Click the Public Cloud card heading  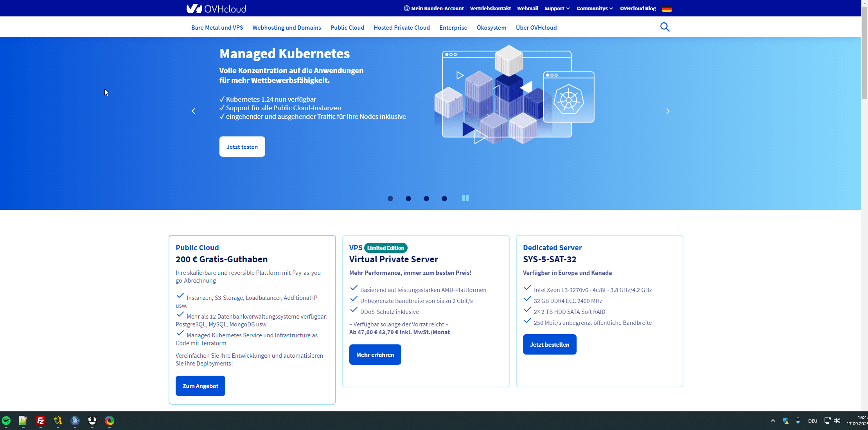pyautogui.click(x=197, y=247)
